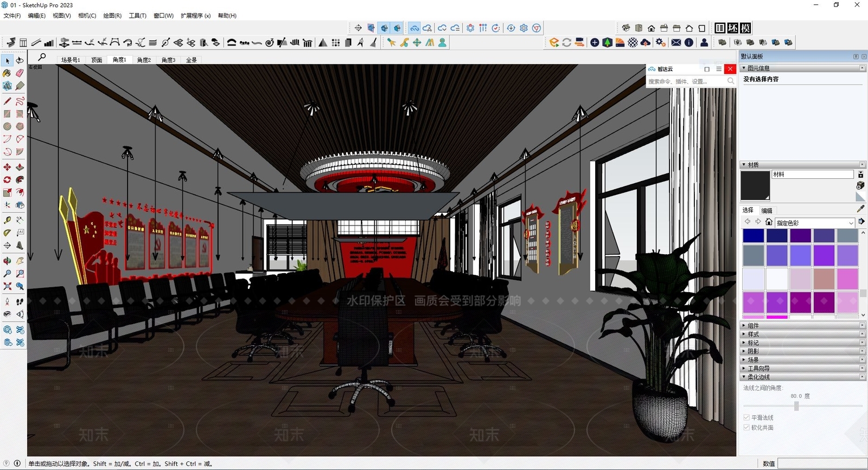Click the Zoom Extents tool
This screenshot has height=470, width=868.
pos(7,286)
